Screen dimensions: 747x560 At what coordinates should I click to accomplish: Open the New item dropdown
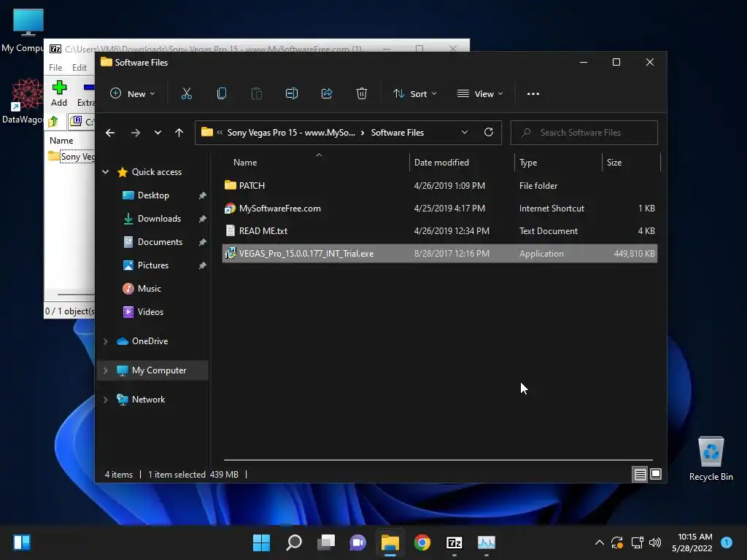click(x=133, y=94)
